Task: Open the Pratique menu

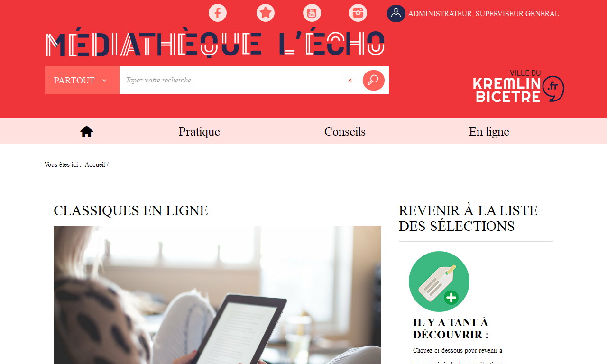Action: [x=199, y=132]
